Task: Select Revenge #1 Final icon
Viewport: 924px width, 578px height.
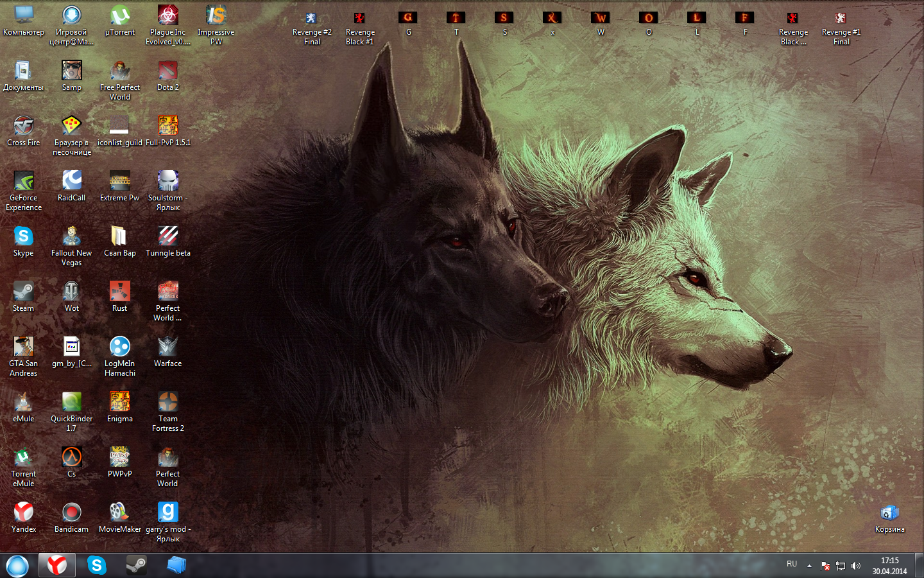Action: click(841, 28)
